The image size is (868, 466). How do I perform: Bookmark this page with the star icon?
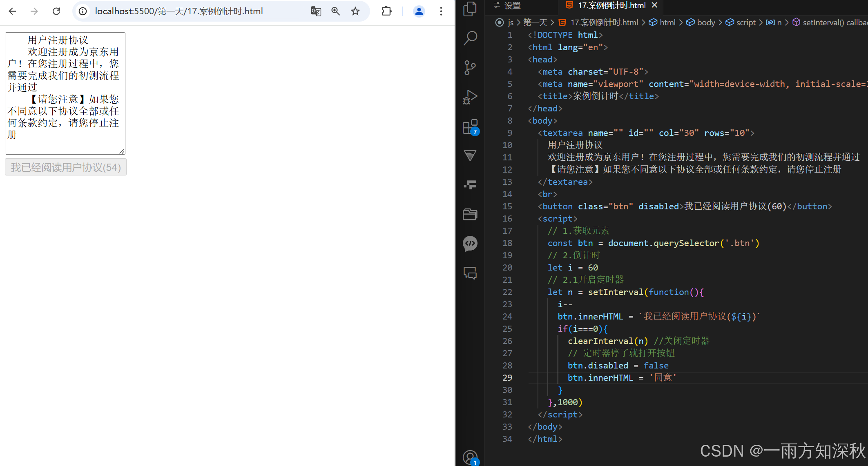pyautogui.click(x=355, y=11)
